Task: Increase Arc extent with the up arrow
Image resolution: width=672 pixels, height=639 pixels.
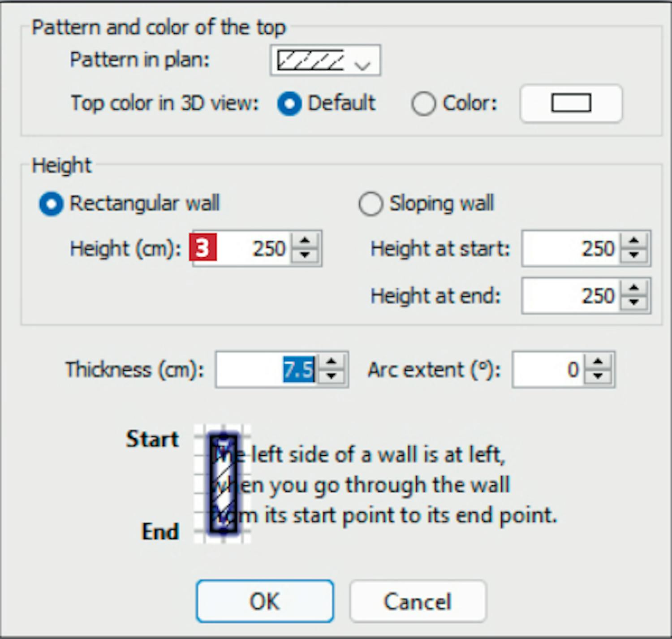Action: coord(598,362)
